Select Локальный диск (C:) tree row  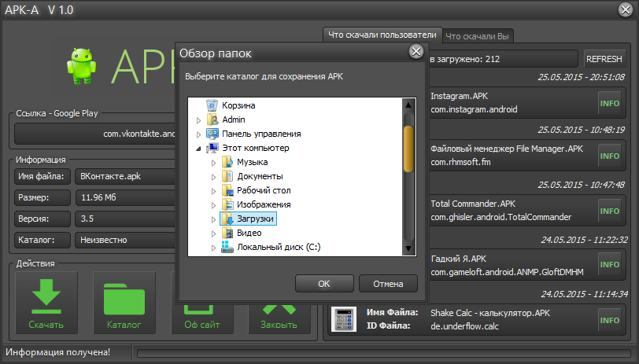pos(279,247)
